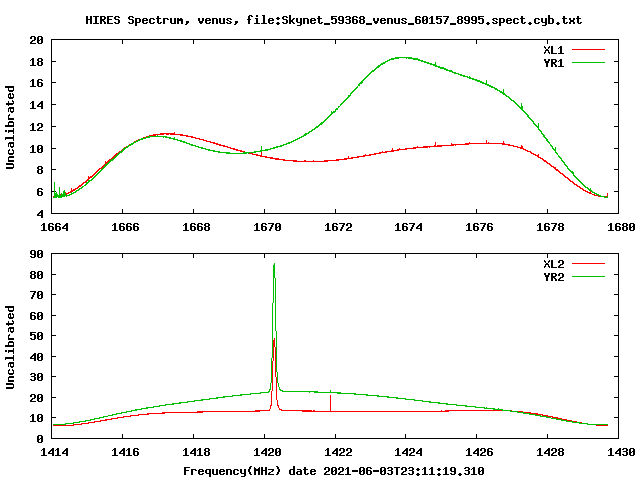Select the YR1 legend label
Image resolution: width=640 pixels, height=480 pixels.
point(553,63)
